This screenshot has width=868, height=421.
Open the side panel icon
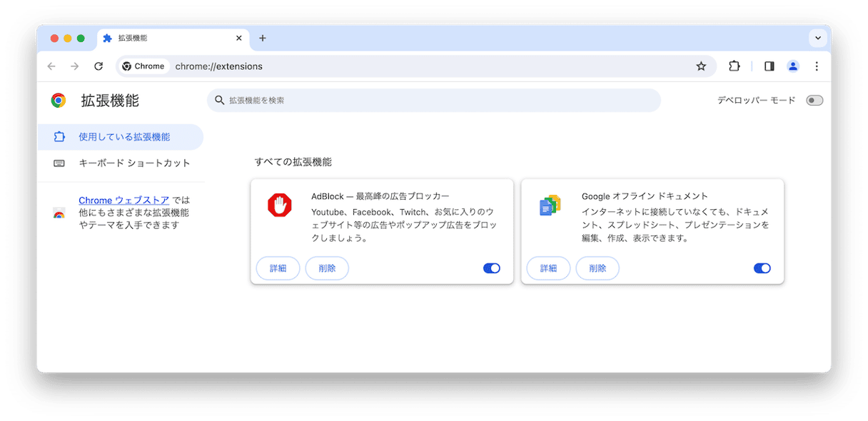pos(769,66)
